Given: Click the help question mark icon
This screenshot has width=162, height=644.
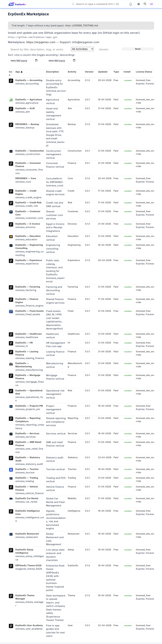Looking at the screenshot, I should 139,4.
